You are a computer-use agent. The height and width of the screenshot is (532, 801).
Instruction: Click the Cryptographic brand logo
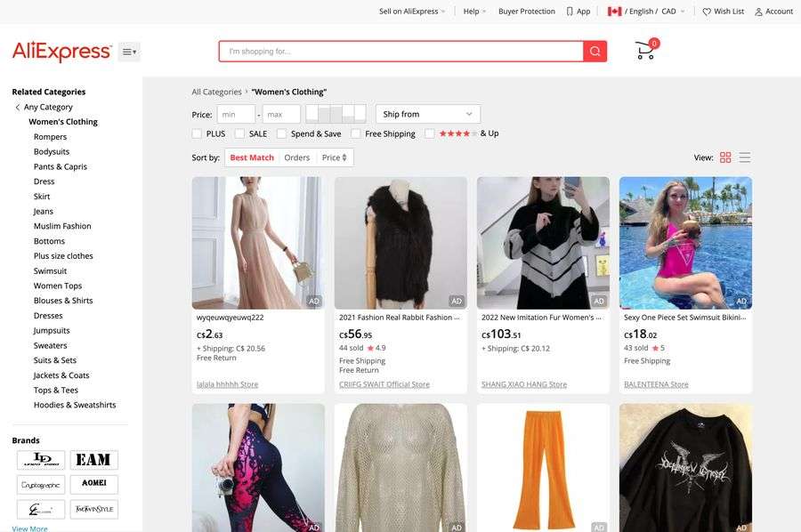(41, 485)
